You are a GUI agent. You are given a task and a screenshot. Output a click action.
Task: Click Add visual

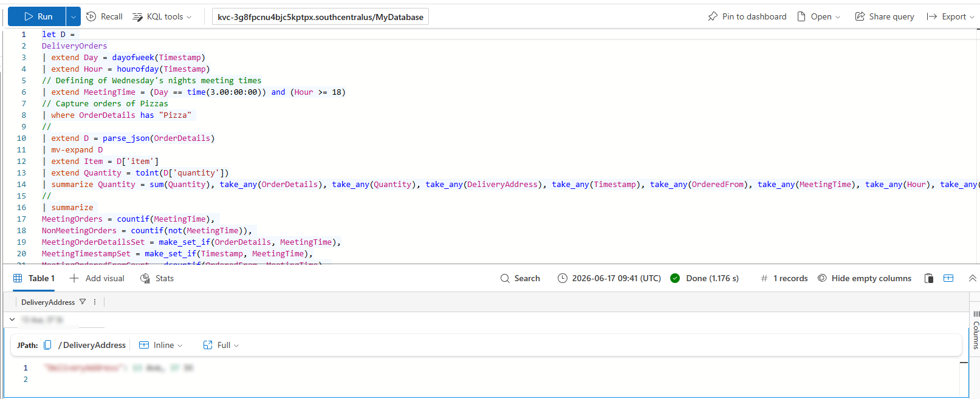click(x=97, y=278)
